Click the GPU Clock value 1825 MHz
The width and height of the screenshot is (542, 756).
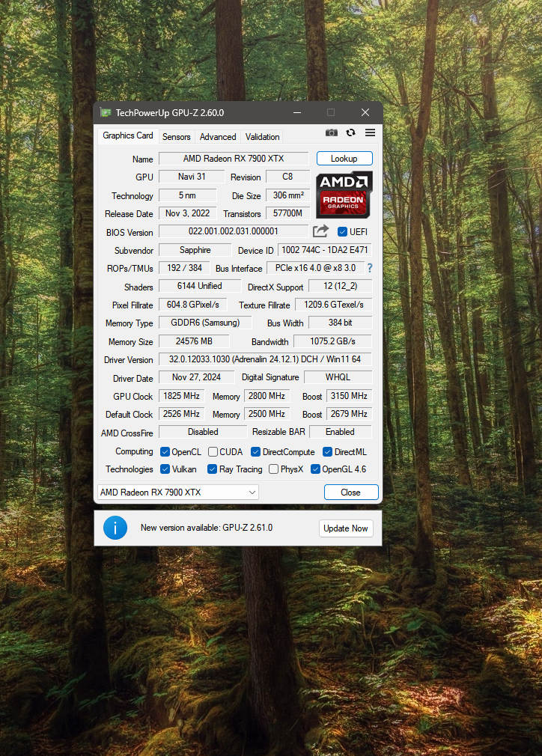click(x=181, y=396)
